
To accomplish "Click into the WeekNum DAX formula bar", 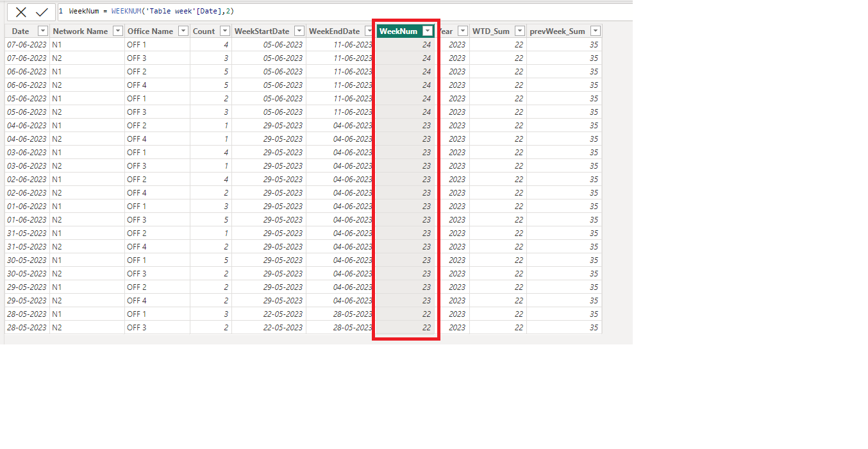I will (344, 12).
